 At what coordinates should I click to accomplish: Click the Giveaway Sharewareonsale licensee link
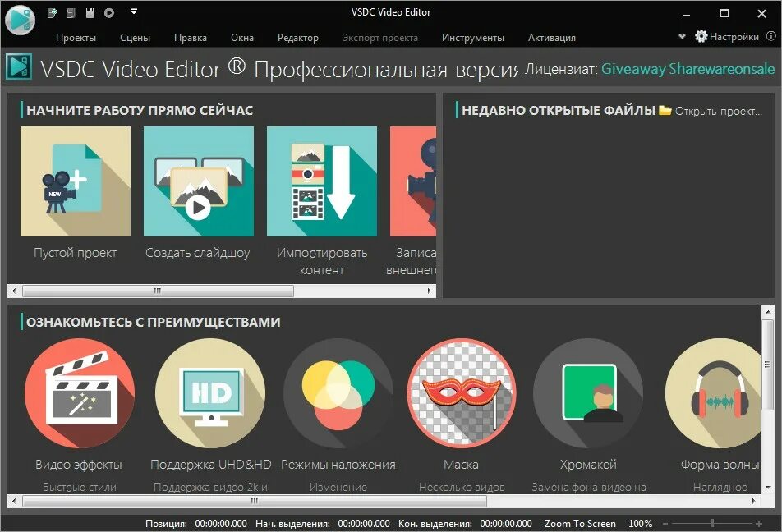688,69
